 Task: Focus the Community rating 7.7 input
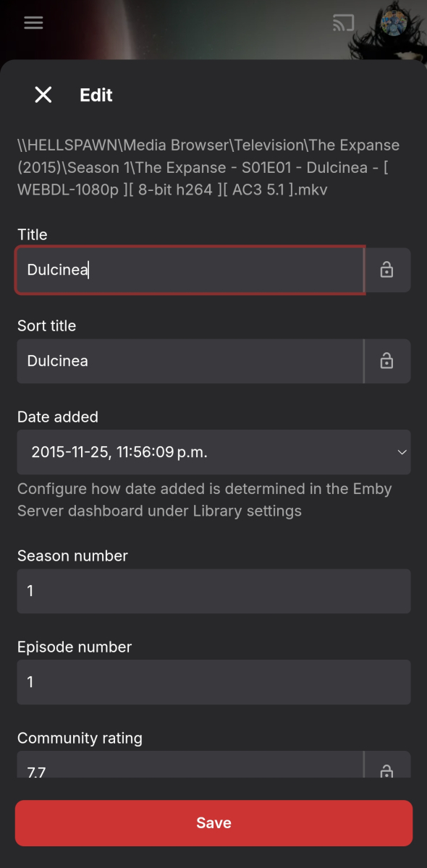coord(190,769)
